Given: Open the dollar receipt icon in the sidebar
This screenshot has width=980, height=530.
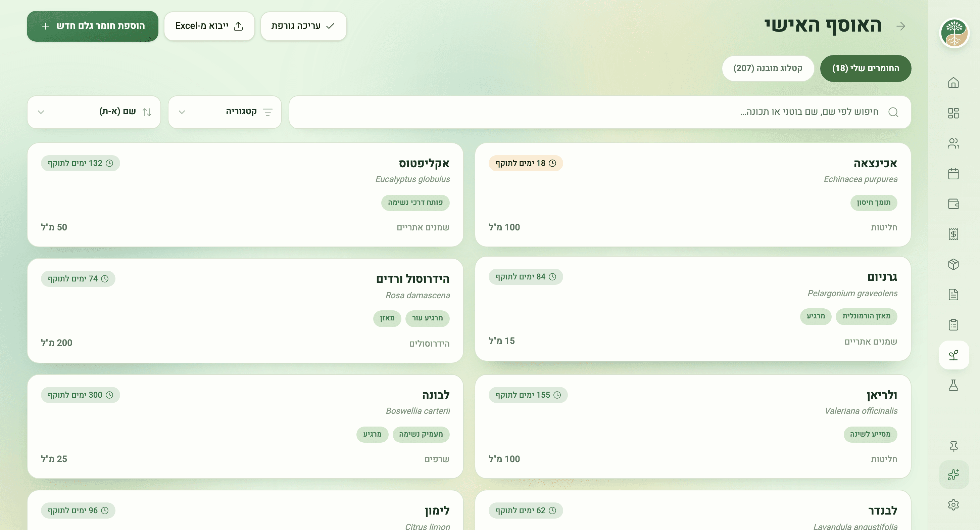Looking at the screenshot, I should (953, 234).
